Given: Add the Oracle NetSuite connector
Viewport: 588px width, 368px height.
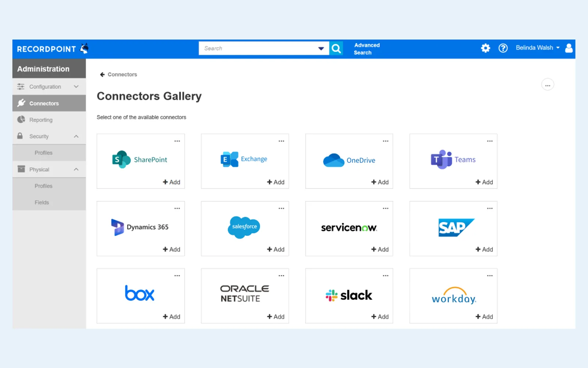Looking at the screenshot, I should pyautogui.click(x=276, y=317).
